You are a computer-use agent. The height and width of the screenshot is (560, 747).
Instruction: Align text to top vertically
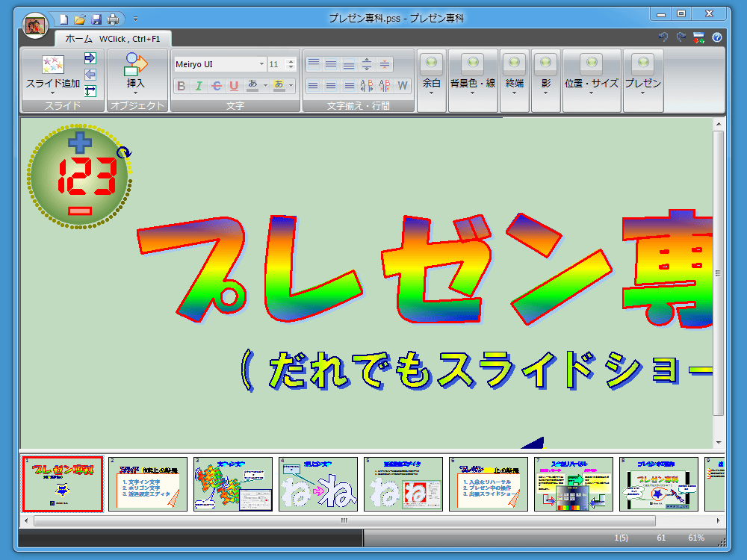click(x=314, y=63)
